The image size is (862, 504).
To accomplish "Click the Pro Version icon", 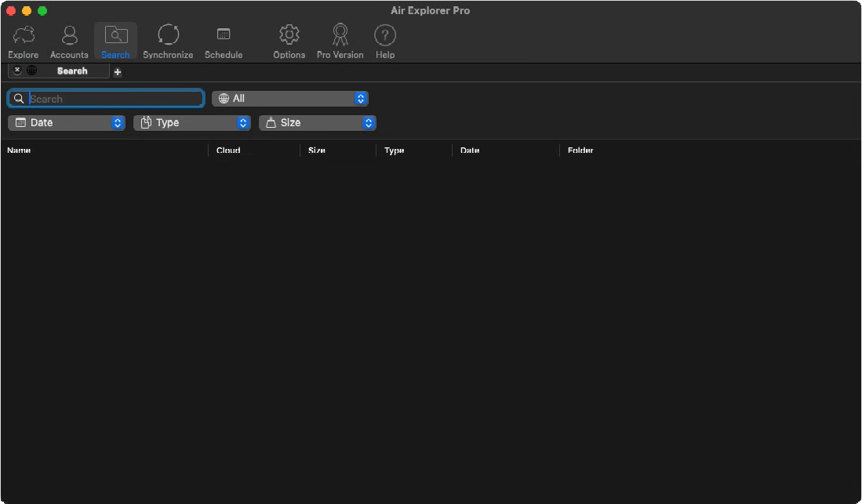I will (340, 40).
